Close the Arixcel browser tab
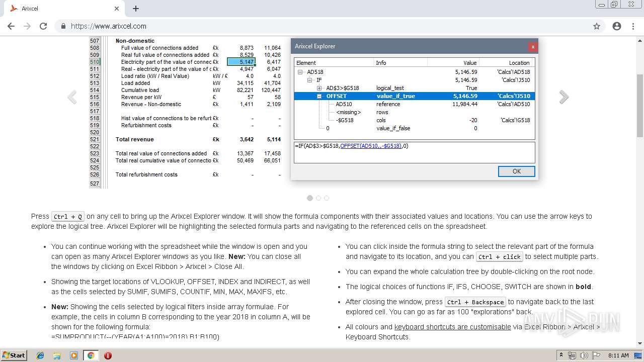 (117, 9)
